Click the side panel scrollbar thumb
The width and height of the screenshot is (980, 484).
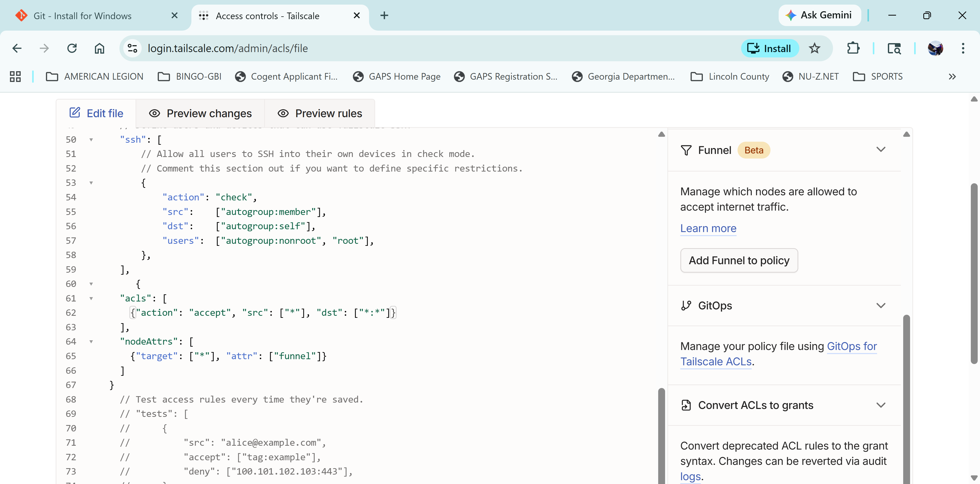pos(906,399)
